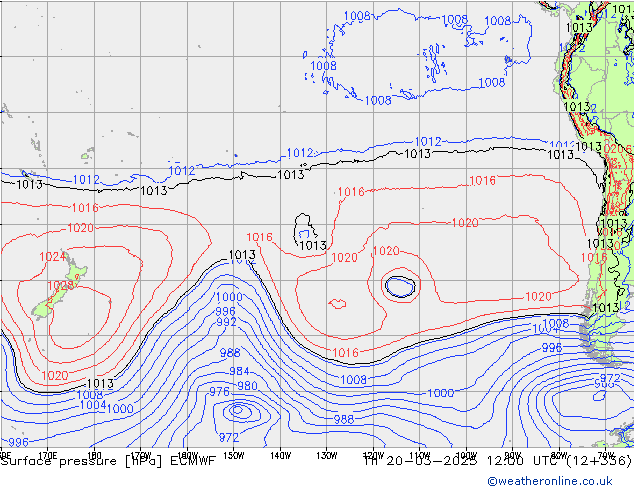Viewport: 634px width, 490px height.
Task: Click the 972 label below the low centre
Action: pos(229,437)
